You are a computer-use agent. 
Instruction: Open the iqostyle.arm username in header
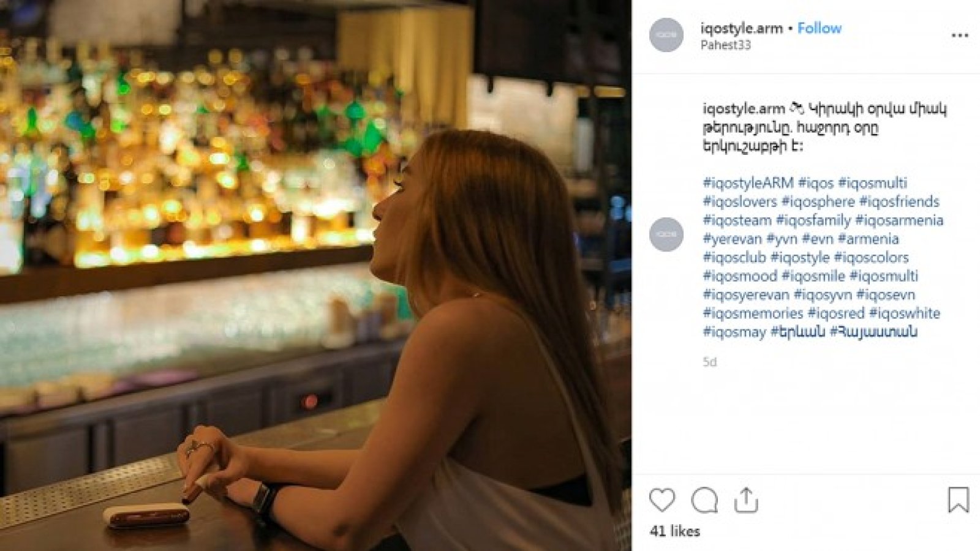click(741, 28)
